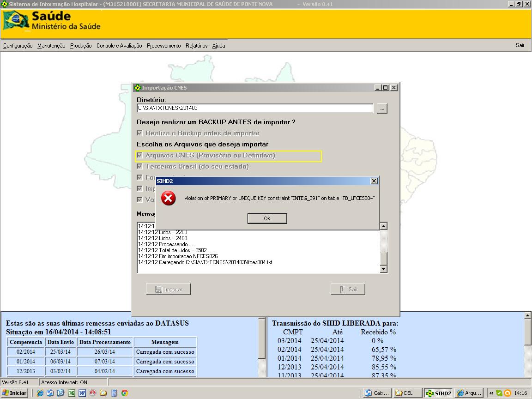532x399 pixels.
Task: Toggle "Realiza o Backup antes de importar" checkbox
Action: pyautogui.click(x=139, y=133)
